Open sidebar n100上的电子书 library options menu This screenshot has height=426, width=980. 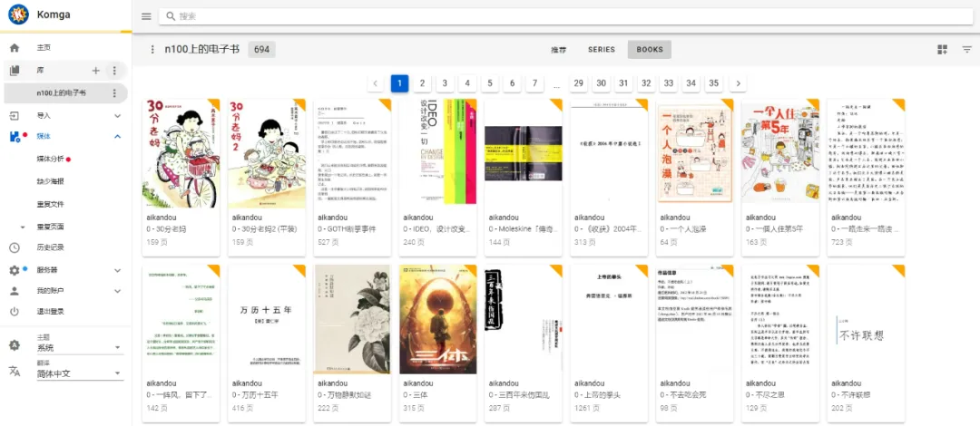(114, 93)
